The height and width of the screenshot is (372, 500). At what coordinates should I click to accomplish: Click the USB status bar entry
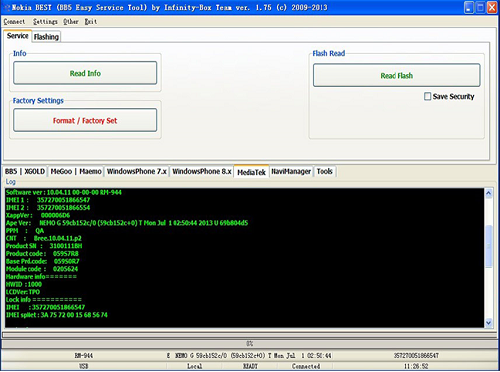tap(84, 366)
